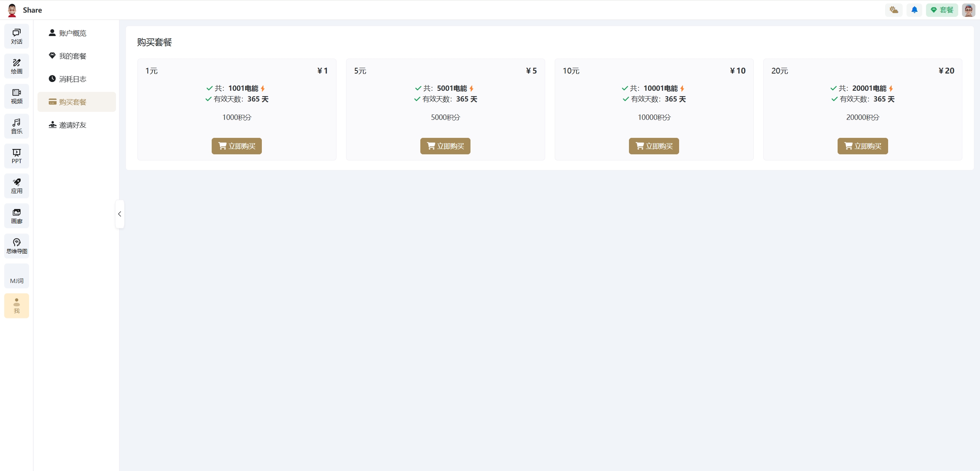Open the 对话 chat icon in sidebar
The width and height of the screenshot is (980, 471).
point(16,36)
